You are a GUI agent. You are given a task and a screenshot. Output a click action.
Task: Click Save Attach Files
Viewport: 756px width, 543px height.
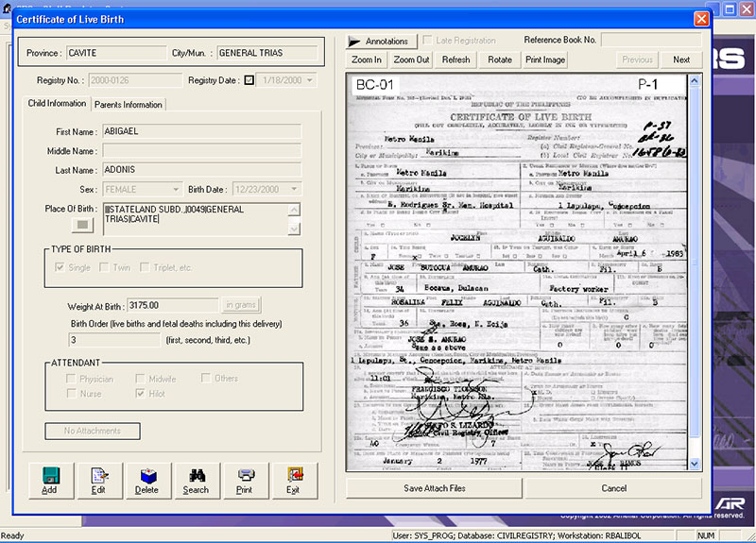click(435, 488)
